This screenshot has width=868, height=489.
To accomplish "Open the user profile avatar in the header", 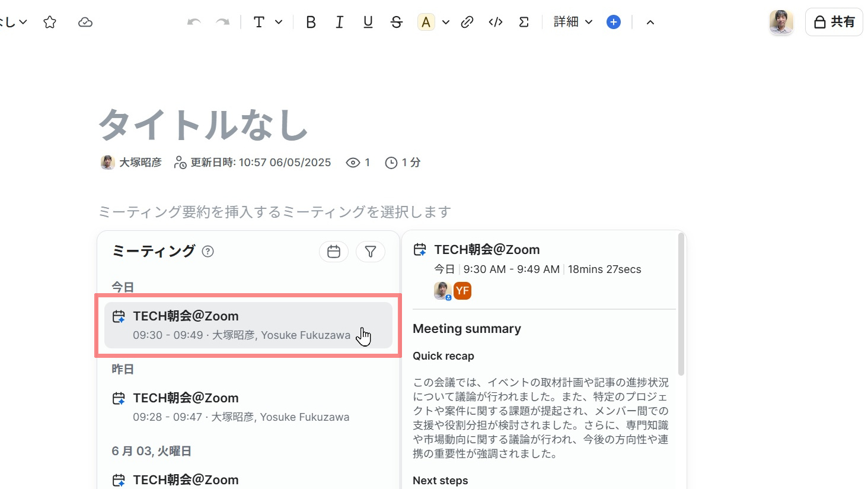I will tap(781, 23).
